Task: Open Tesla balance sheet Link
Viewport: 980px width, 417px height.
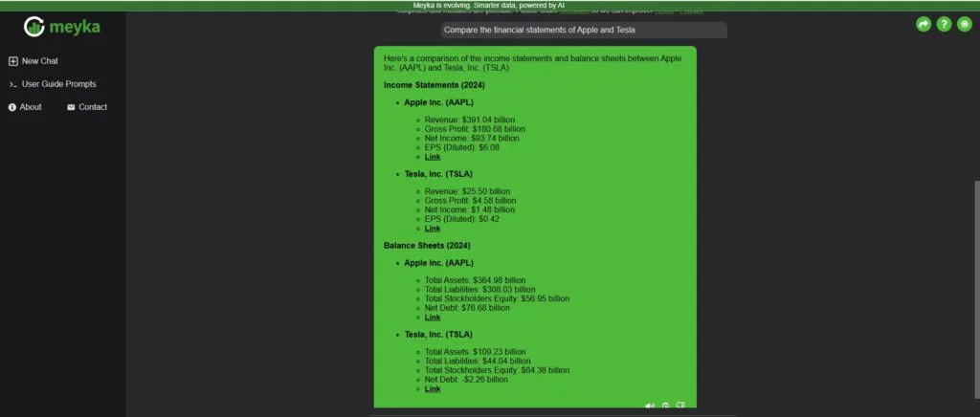Action: (433, 389)
